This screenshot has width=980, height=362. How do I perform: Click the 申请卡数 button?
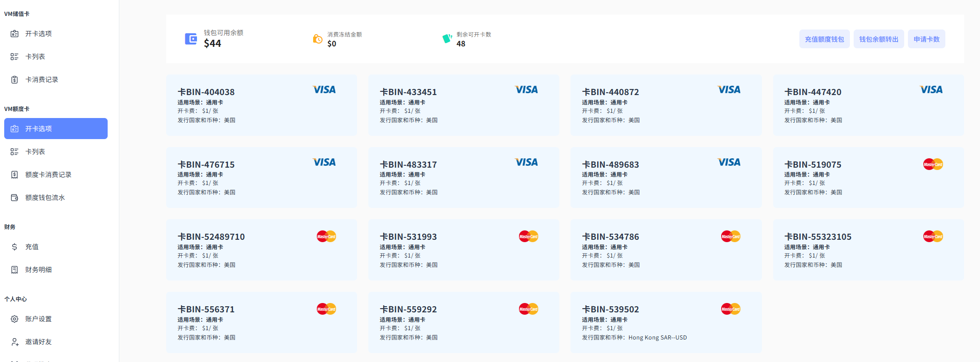click(x=926, y=39)
